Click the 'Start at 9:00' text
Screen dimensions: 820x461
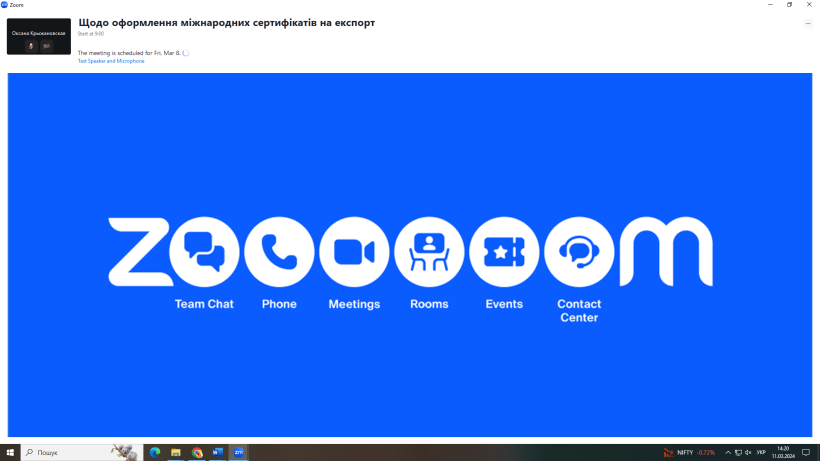pos(91,34)
